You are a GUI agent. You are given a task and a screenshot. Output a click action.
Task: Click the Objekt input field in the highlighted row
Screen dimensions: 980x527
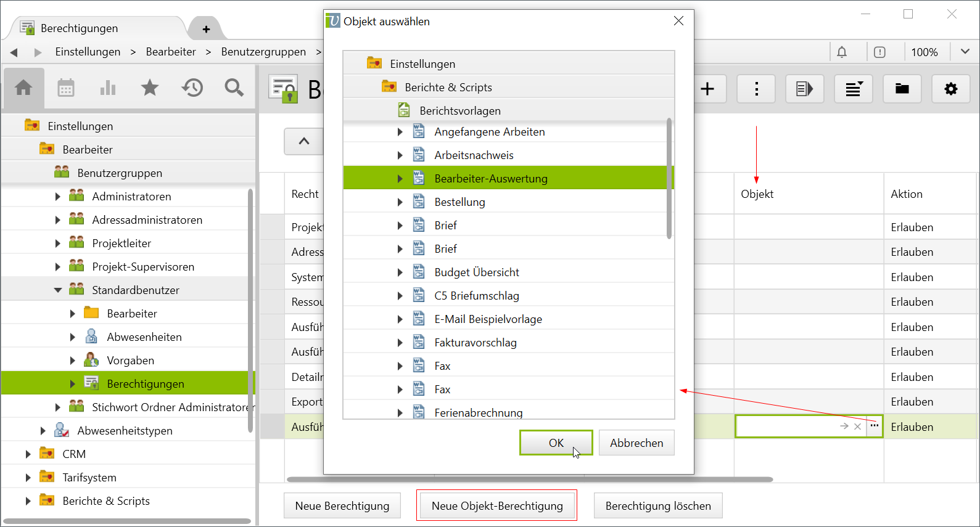[786, 427]
